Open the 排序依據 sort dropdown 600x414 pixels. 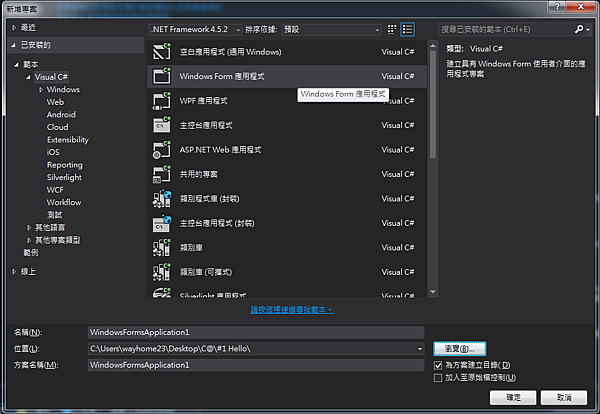click(331, 29)
